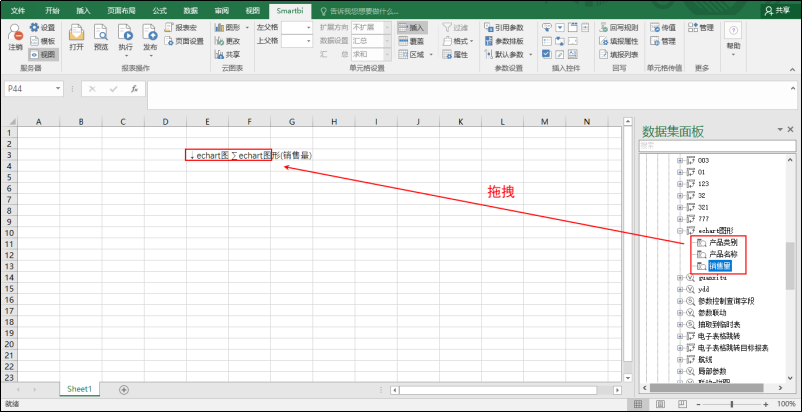
Task: Click 填报列表 fill-in list
Action: [x=618, y=54]
